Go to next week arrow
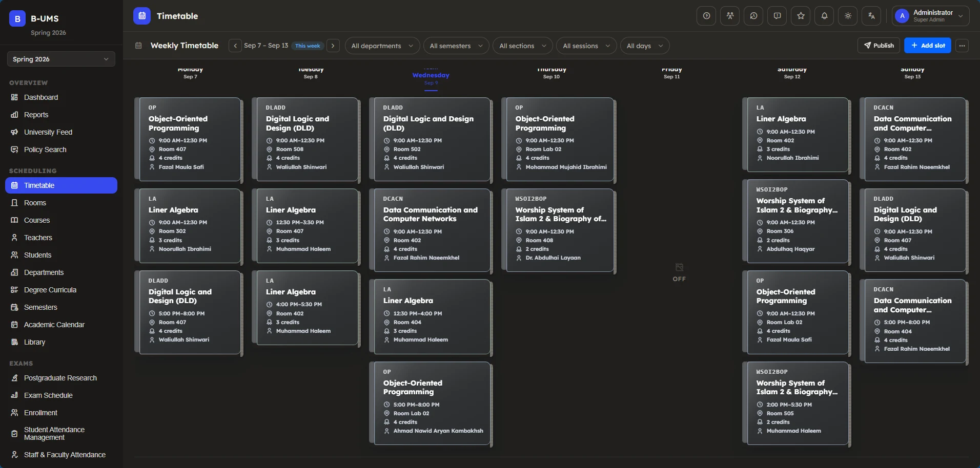 tap(333, 46)
